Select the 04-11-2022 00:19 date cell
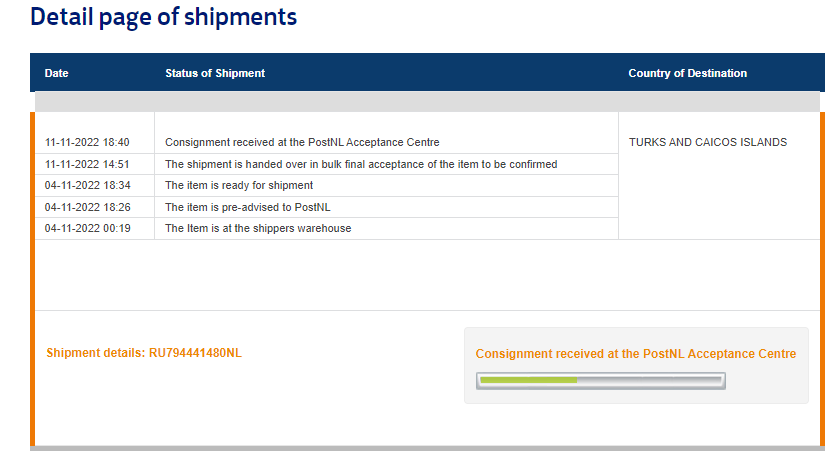This screenshot has height=474, width=839. point(87,228)
